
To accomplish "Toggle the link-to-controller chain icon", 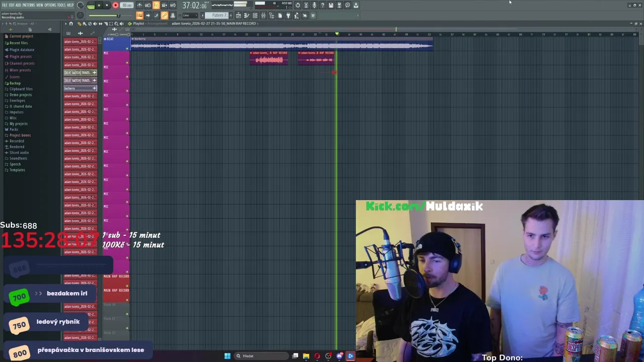I will tap(164, 16).
